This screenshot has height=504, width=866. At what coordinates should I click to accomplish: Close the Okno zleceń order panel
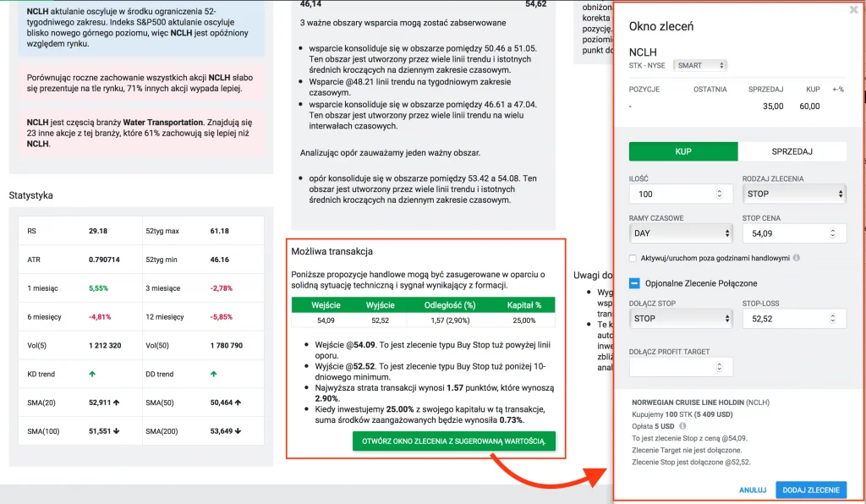(x=853, y=10)
